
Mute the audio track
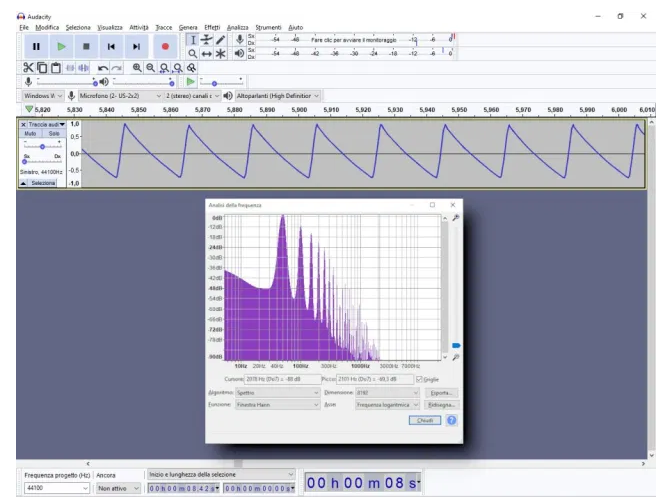30,133
